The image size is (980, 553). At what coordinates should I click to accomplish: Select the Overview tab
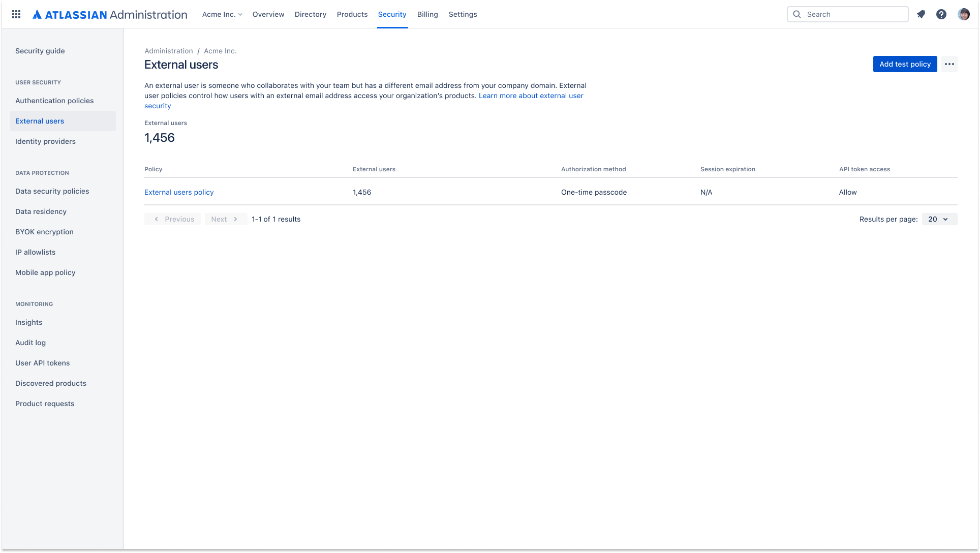coord(268,14)
